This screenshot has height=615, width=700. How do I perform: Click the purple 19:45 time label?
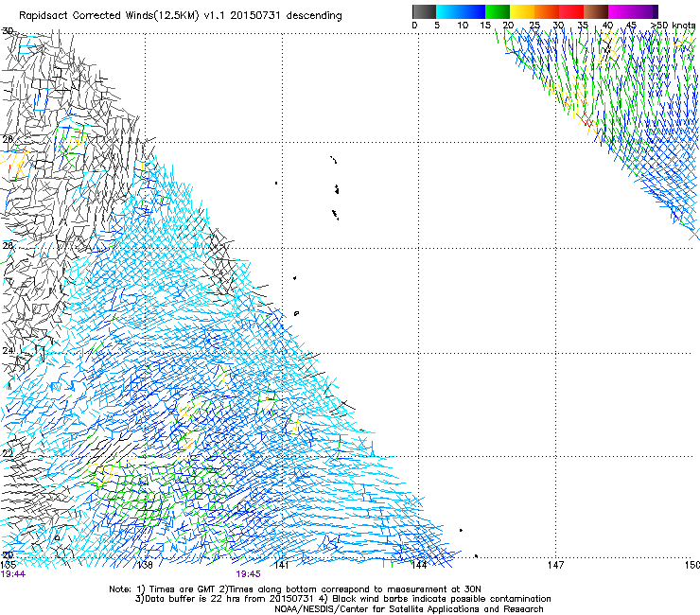coord(248,574)
